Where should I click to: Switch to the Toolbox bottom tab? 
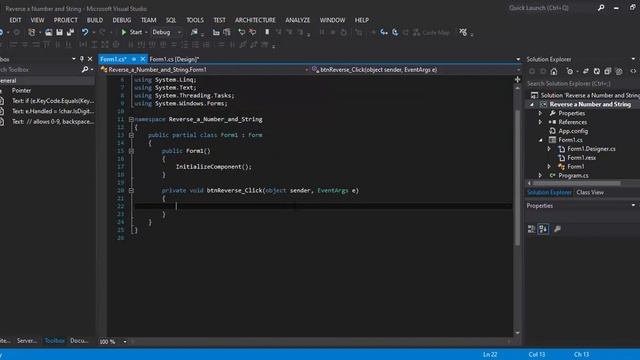tap(54, 340)
